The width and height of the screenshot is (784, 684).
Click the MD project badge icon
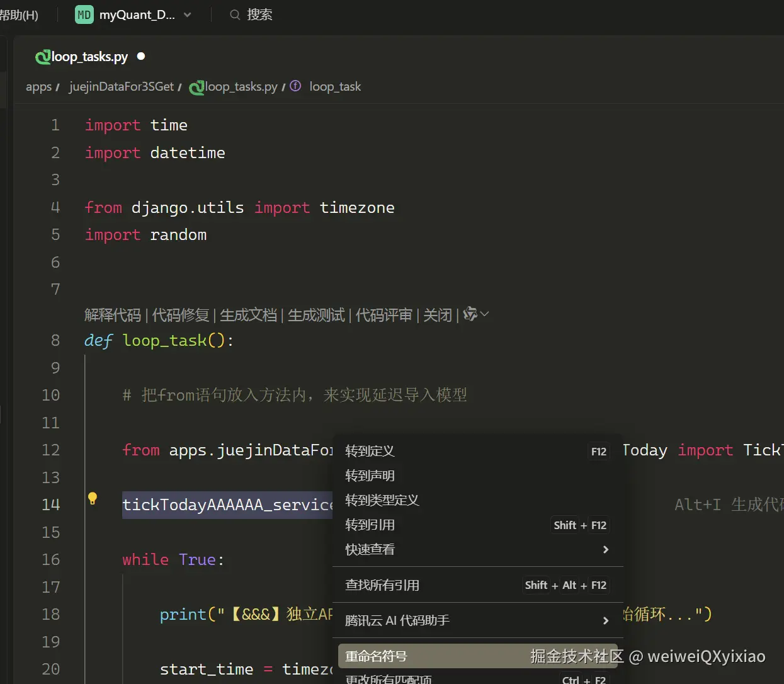[84, 14]
